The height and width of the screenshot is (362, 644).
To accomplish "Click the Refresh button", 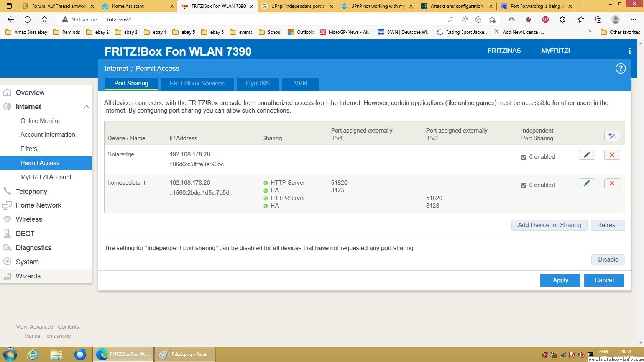I will pos(608,225).
